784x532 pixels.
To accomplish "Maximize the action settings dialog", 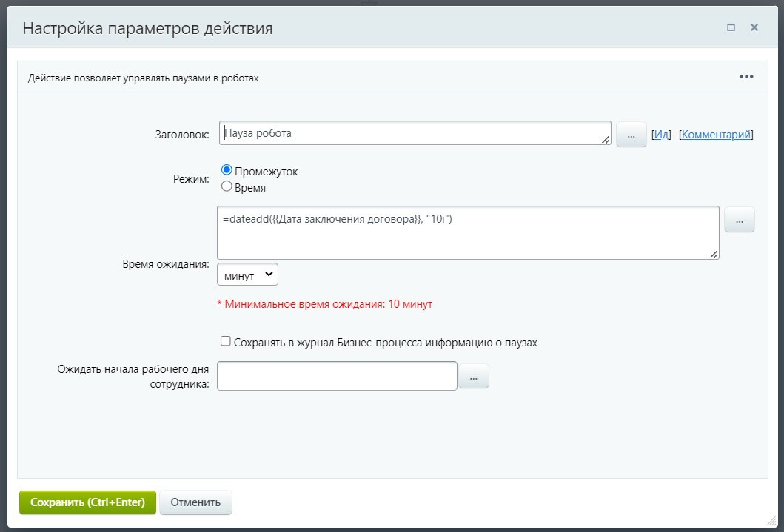I will point(731,27).
